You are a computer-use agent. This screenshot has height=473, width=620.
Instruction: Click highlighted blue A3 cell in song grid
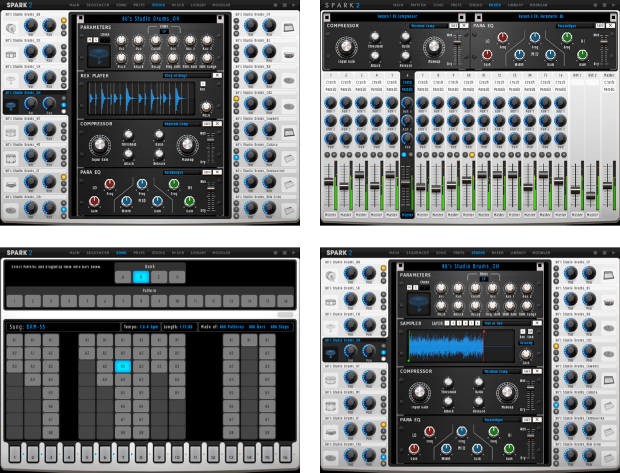pos(123,366)
